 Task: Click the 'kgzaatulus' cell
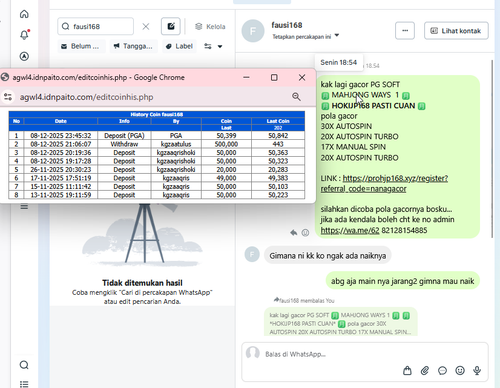coord(176,144)
